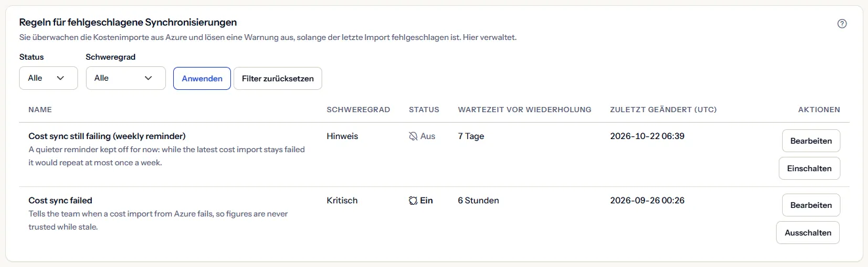This screenshot has width=868, height=267.
Task: Click the 'Kritisch' severity cell
Action: pyautogui.click(x=342, y=201)
